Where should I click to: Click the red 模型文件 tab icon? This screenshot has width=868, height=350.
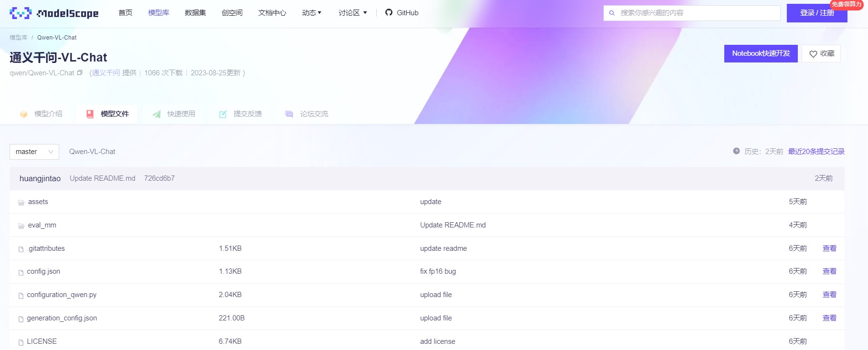(90, 114)
